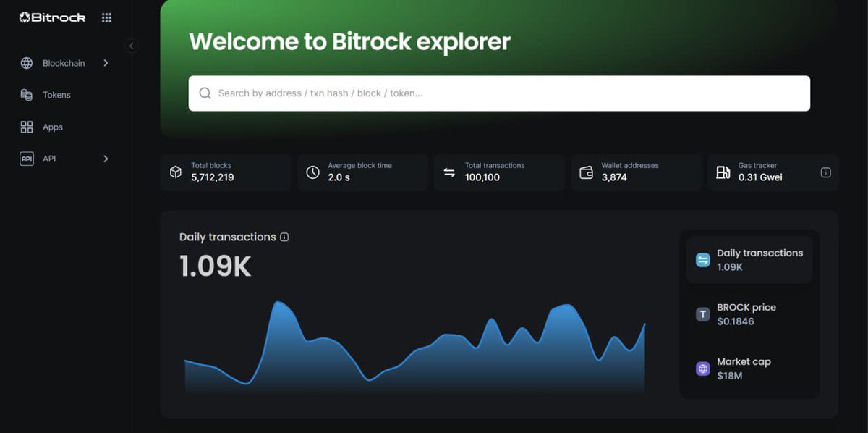Click the Tokens coins icon
The width and height of the screenshot is (868, 433).
coord(27,95)
